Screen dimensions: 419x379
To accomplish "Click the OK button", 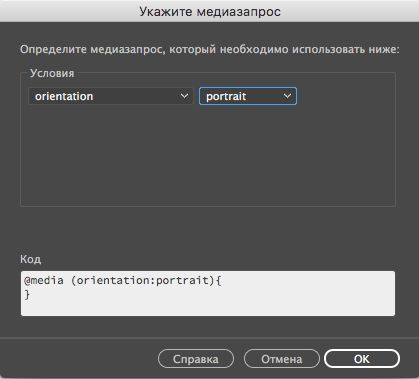I will (362, 359).
